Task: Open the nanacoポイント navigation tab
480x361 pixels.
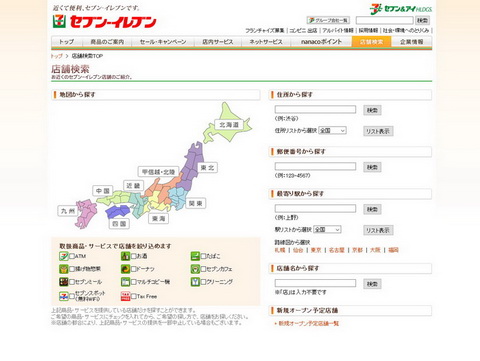Action: point(321,42)
